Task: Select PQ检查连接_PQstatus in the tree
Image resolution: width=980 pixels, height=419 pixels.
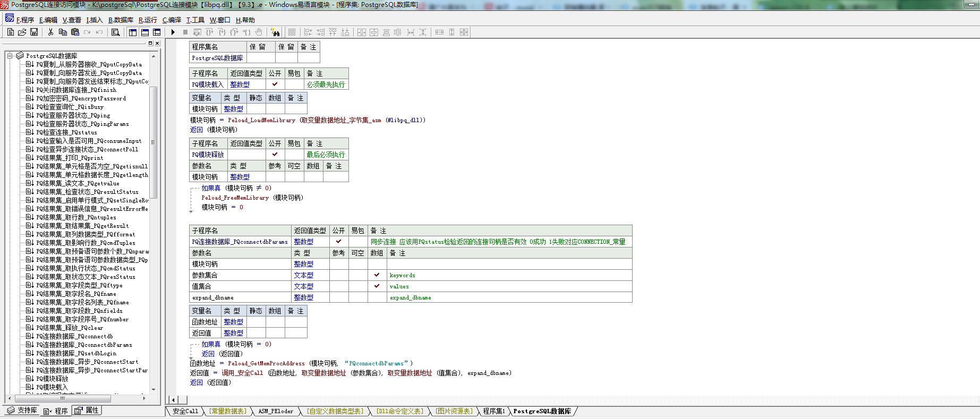Action: pyautogui.click(x=66, y=132)
